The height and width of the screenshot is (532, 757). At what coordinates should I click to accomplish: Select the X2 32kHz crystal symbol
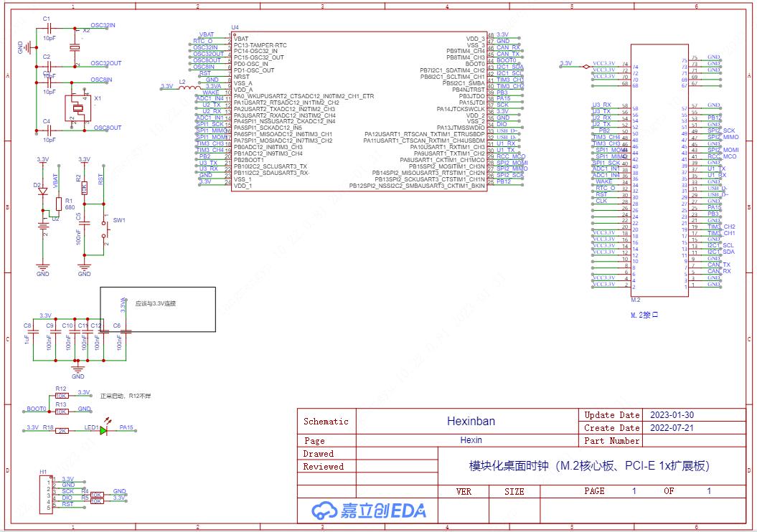(x=75, y=47)
